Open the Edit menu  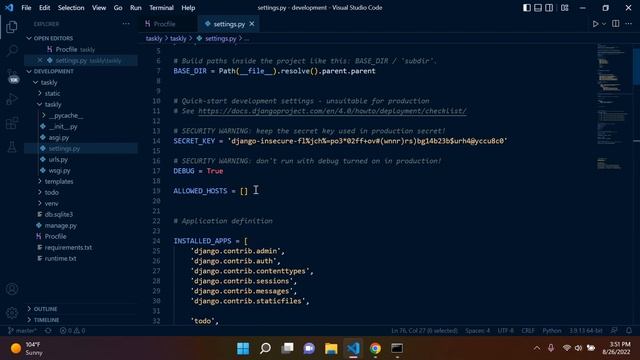(x=44, y=8)
